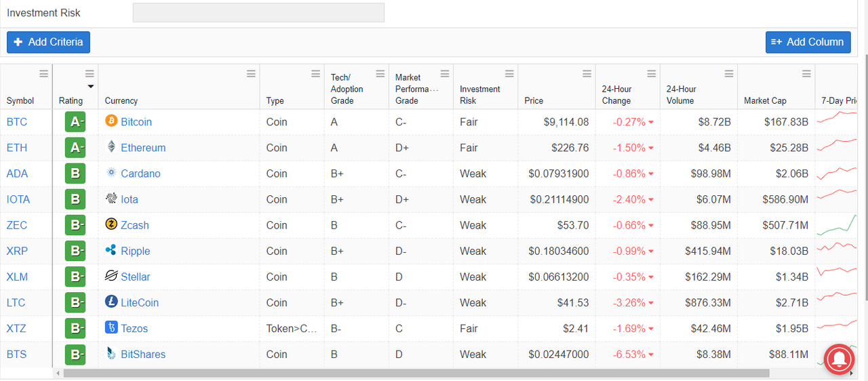868x381 pixels.
Task: Click the Tezos logo icon
Action: point(111,327)
